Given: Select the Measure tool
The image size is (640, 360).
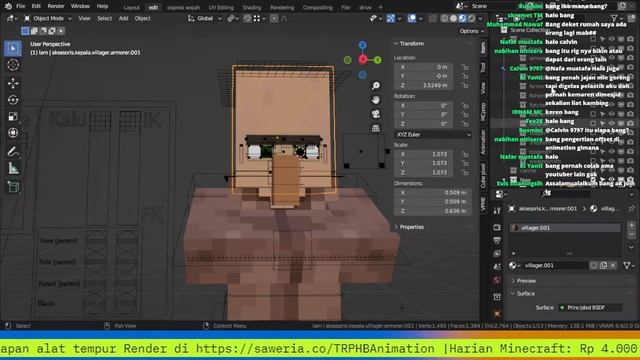Looking at the screenshot, I should [13, 169].
